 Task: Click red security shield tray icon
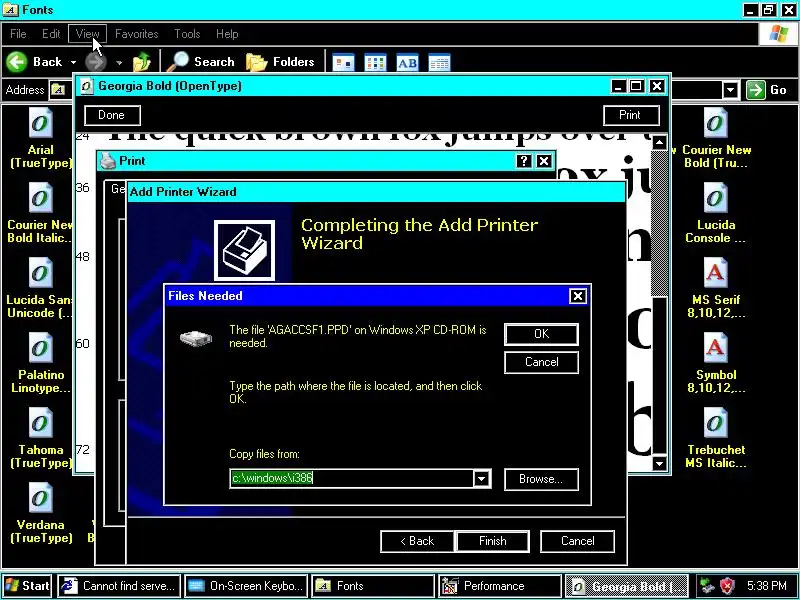pyautogui.click(x=727, y=586)
